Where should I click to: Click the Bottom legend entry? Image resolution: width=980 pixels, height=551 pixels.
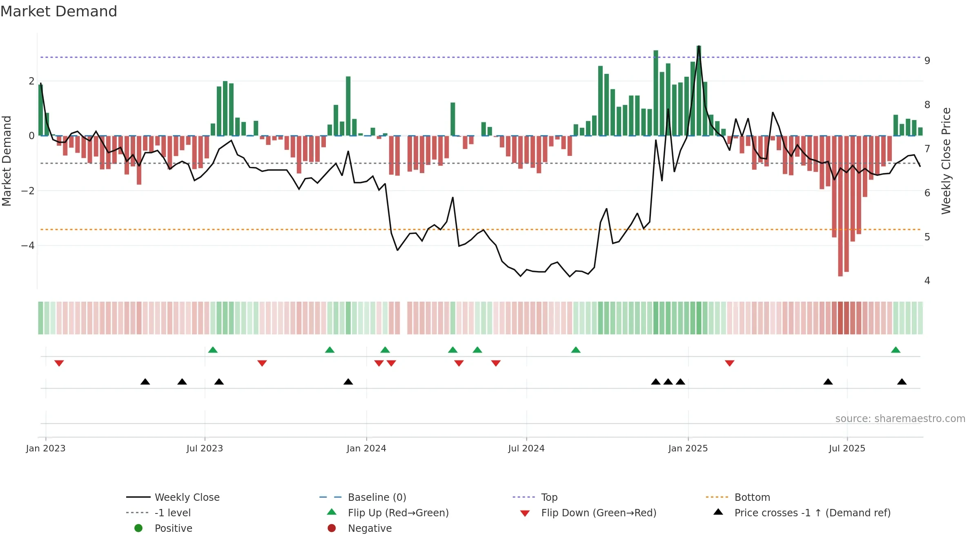pyautogui.click(x=738, y=497)
